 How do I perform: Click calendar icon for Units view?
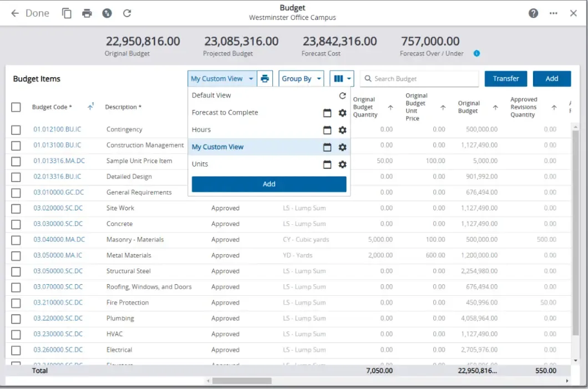coord(327,165)
